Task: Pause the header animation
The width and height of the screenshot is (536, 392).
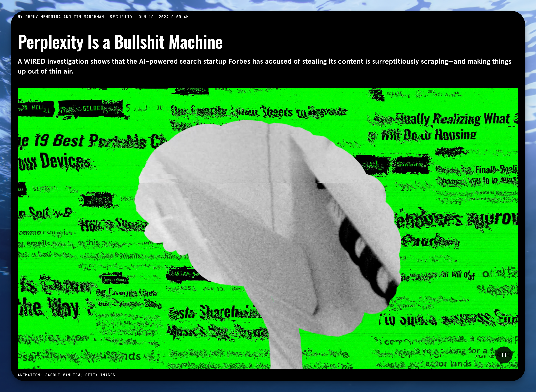Action: (x=504, y=355)
